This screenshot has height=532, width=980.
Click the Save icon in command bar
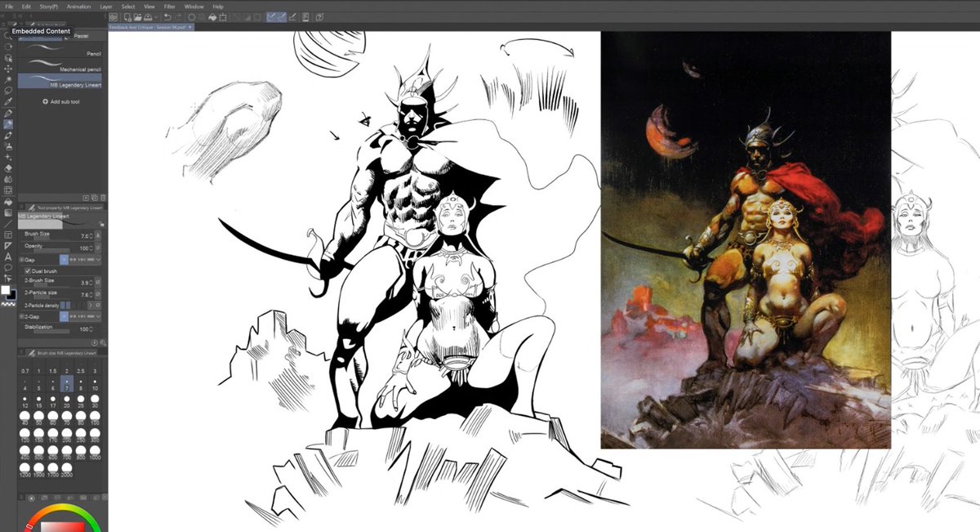click(148, 17)
